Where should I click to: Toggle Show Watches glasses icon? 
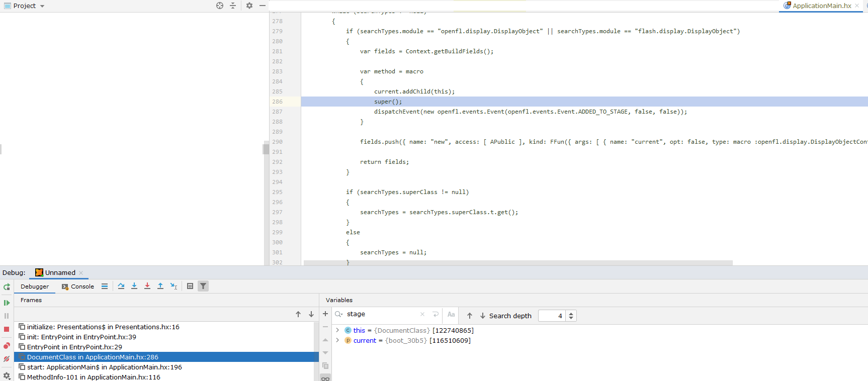point(325,378)
